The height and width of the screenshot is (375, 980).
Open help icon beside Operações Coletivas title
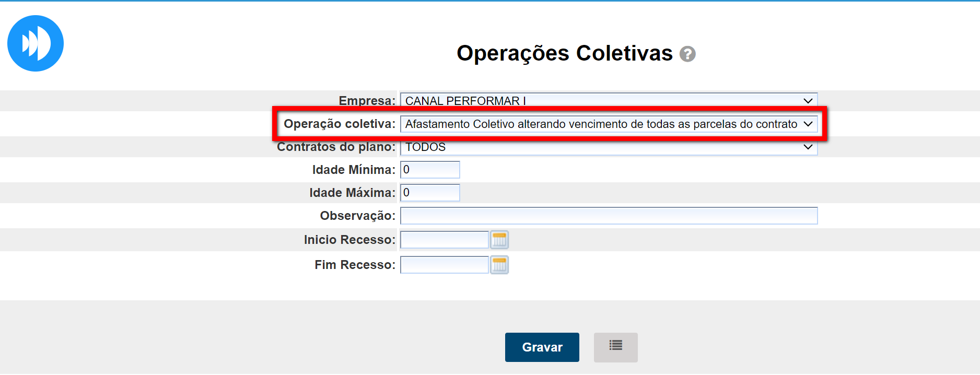(x=687, y=54)
